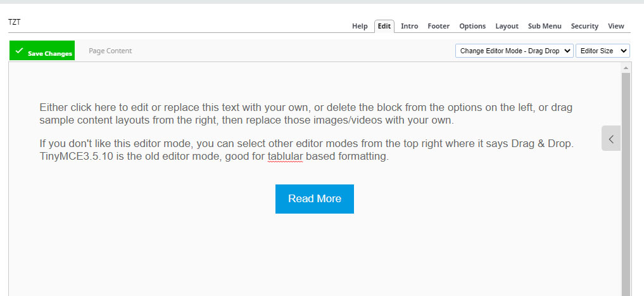Click the scrollbar up arrow
Screen dimensions: 644x296
[x=626, y=68]
